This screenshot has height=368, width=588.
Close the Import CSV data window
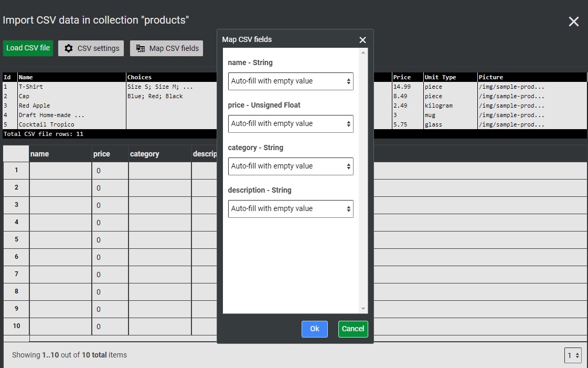click(574, 22)
